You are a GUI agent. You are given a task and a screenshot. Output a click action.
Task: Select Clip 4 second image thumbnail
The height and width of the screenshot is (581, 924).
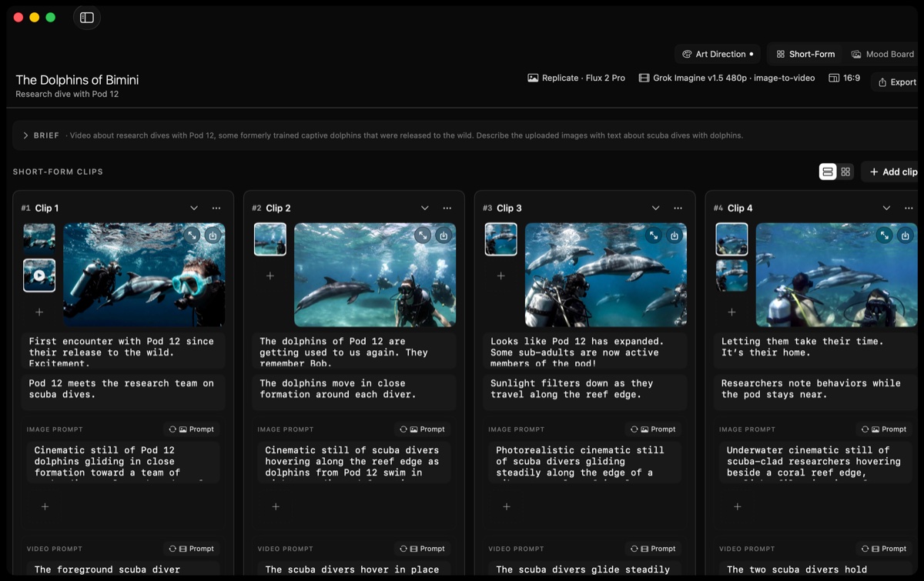click(x=732, y=275)
